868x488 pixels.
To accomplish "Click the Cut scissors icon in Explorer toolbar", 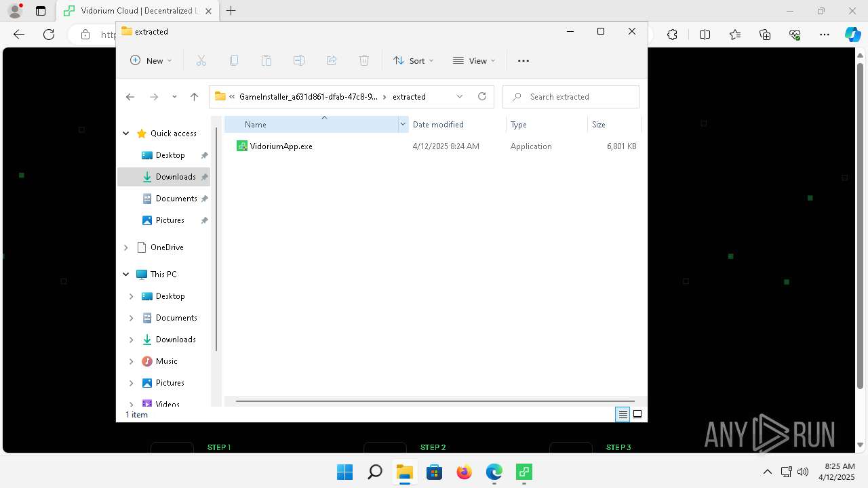I will [201, 60].
